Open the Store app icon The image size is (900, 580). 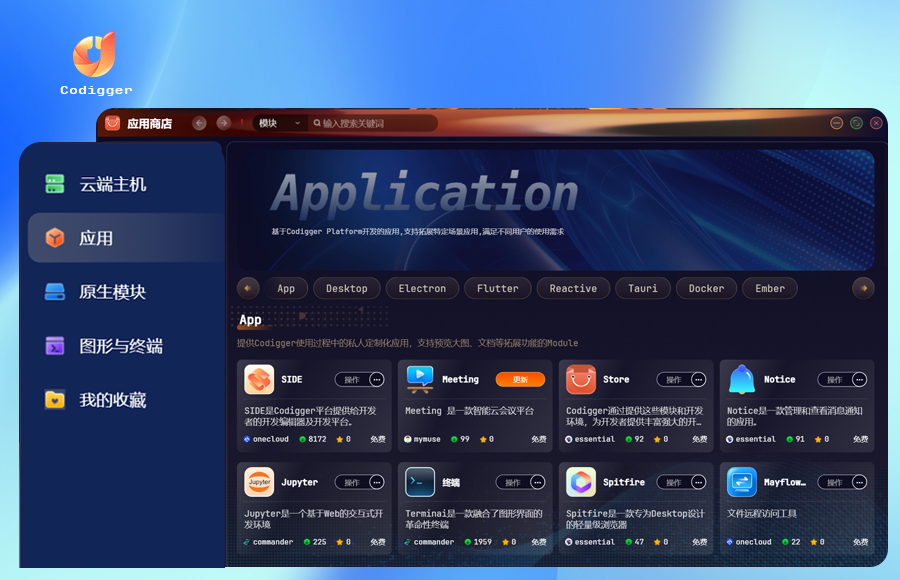pyautogui.click(x=581, y=379)
